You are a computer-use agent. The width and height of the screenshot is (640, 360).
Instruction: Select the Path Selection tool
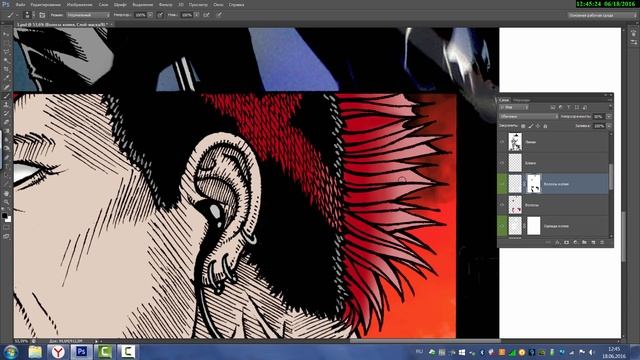pos(6,174)
